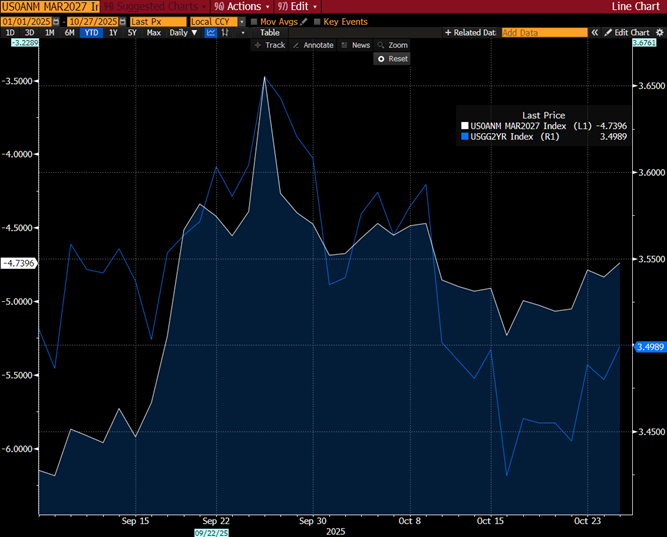Open the chart settings gear icon

click(659, 33)
